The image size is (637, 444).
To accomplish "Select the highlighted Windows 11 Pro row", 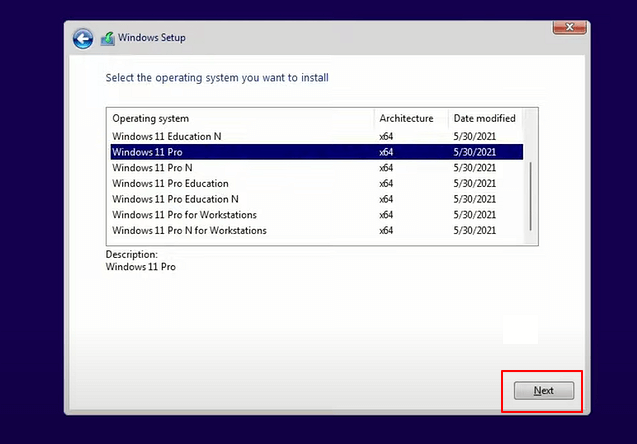I will [316, 152].
